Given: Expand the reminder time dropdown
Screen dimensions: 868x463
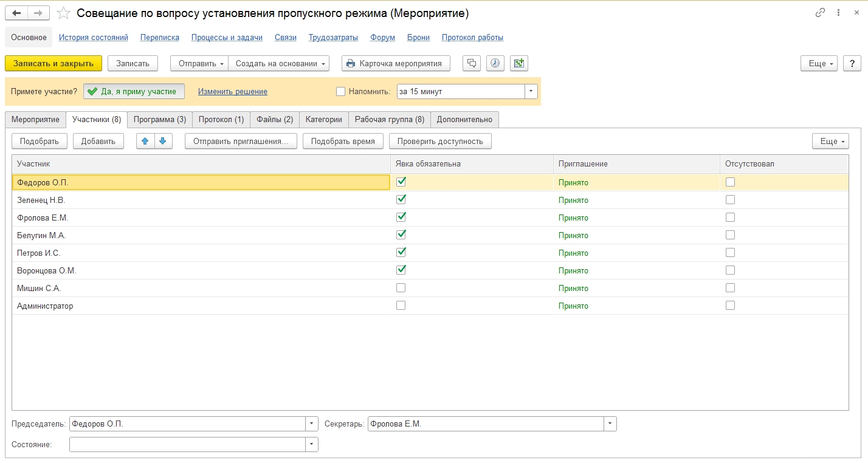Looking at the screenshot, I should pyautogui.click(x=531, y=91).
